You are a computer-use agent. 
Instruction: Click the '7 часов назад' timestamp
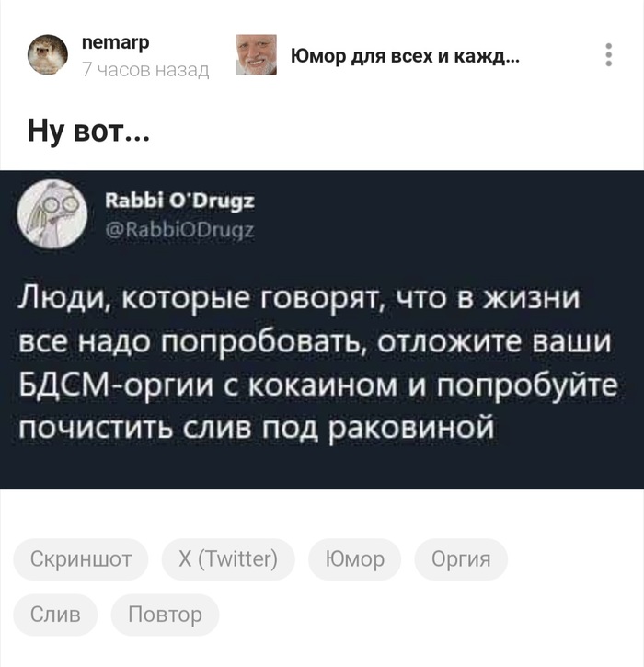[x=145, y=69]
